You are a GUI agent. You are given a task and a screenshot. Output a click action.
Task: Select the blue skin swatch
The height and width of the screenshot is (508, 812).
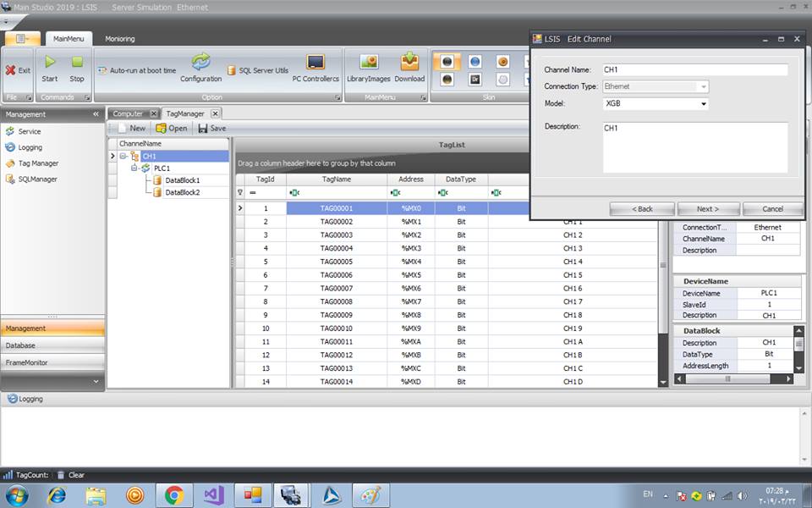tap(475, 62)
